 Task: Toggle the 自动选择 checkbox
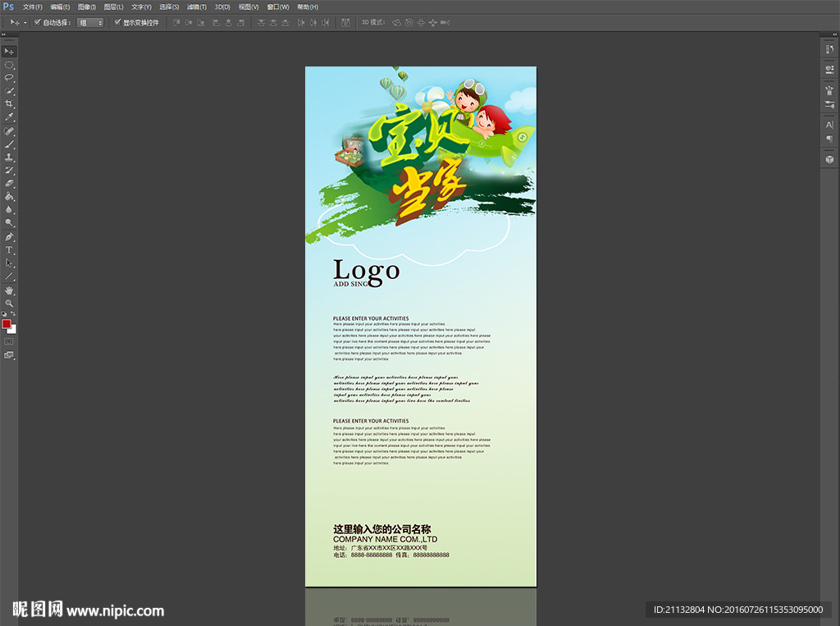point(38,23)
